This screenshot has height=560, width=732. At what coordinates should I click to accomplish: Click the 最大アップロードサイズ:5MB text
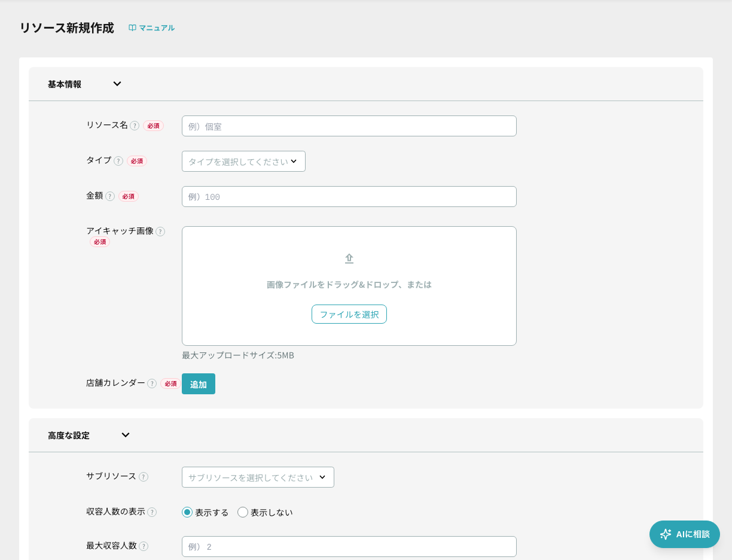click(238, 355)
